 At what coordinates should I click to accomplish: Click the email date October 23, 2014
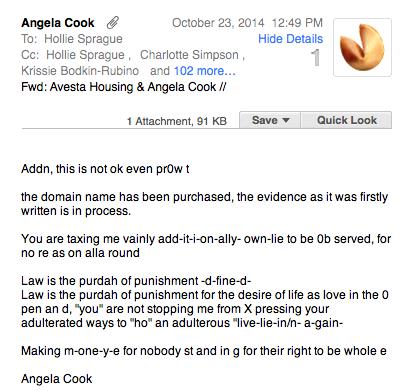pos(218,23)
